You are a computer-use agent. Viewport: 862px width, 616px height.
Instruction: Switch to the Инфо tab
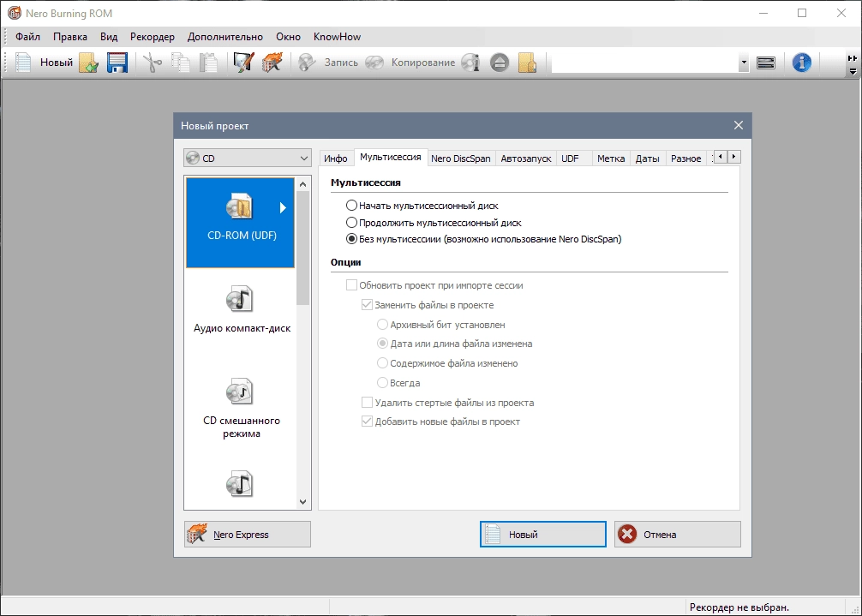pyautogui.click(x=335, y=158)
